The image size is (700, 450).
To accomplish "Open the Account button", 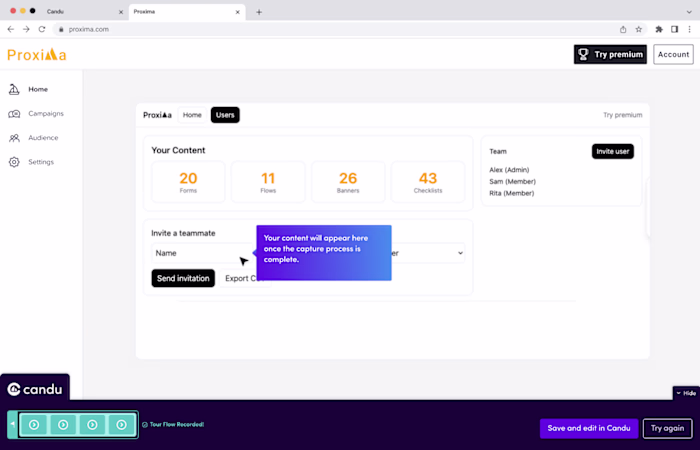I will (673, 54).
